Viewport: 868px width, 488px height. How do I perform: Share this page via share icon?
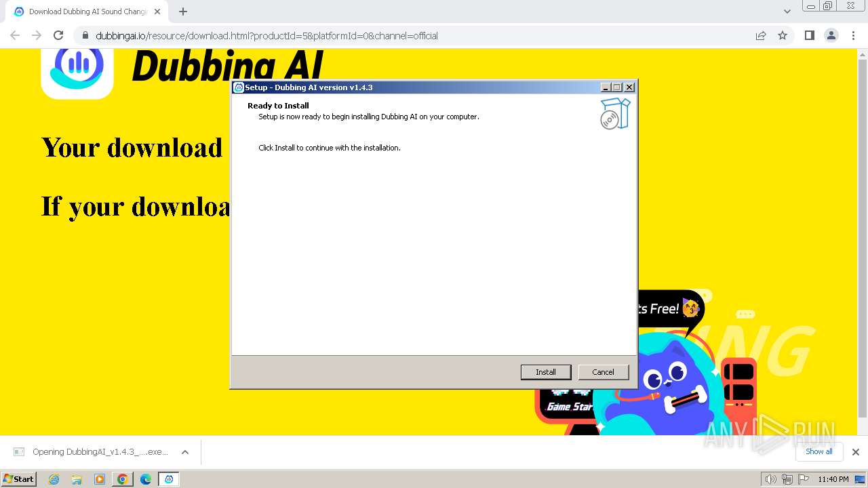pos(761,35)
